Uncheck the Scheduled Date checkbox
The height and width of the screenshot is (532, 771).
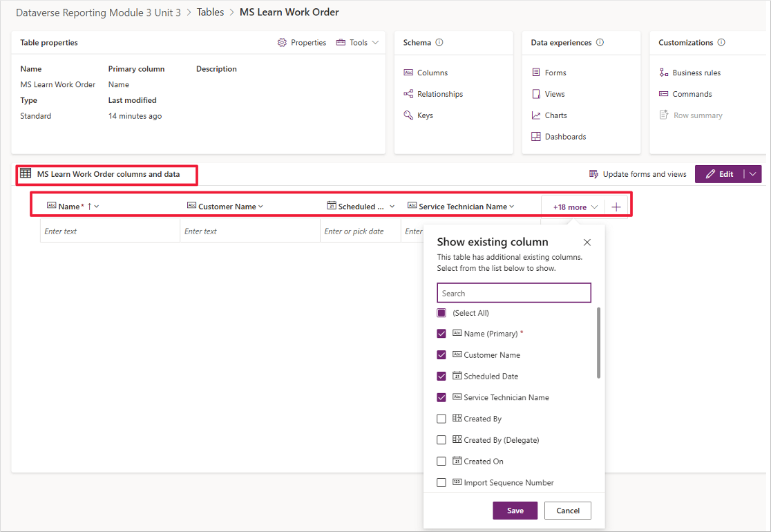(441, 376)
